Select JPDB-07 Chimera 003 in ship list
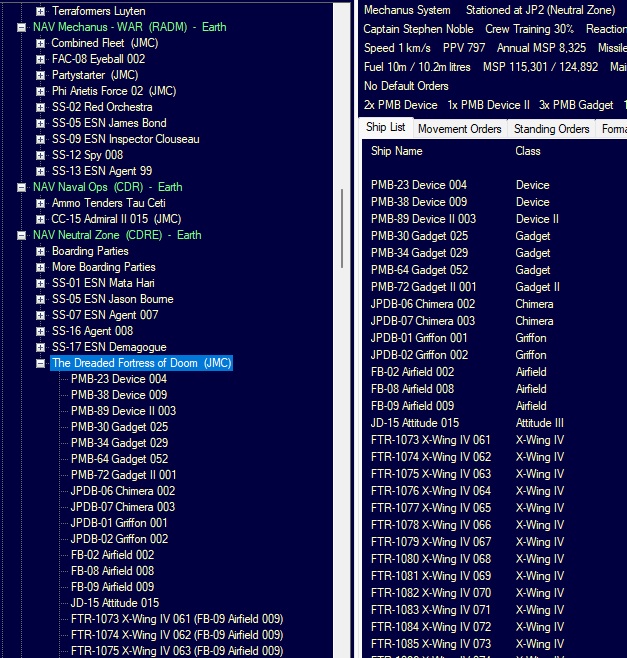Screen dimensions: 627x658 pyautogui.click(x=423, y=321)
